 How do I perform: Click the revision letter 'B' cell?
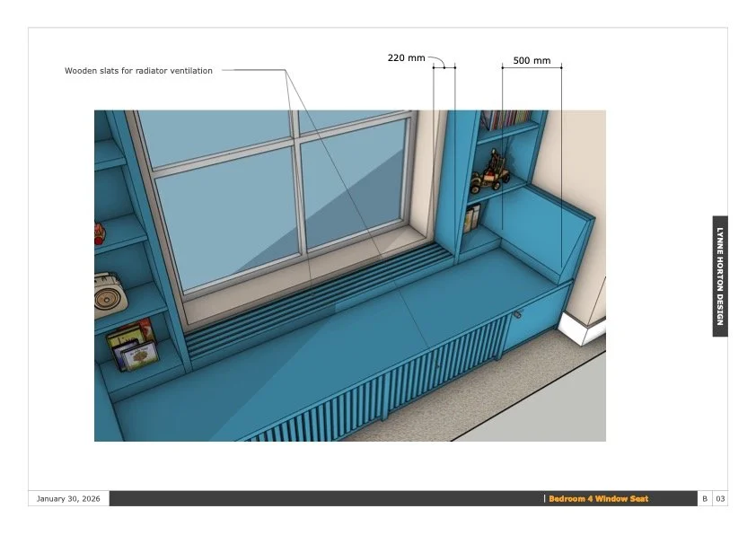coord(705,497)
